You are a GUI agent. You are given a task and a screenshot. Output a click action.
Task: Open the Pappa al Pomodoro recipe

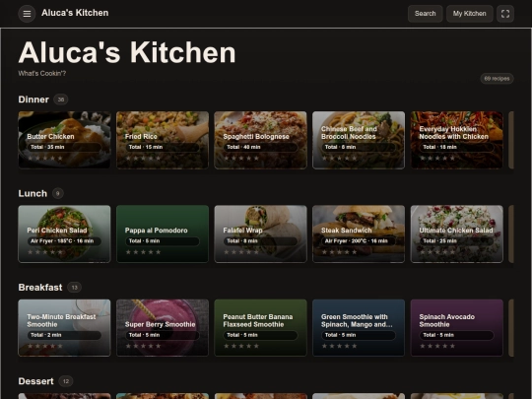tap(163, 233)
